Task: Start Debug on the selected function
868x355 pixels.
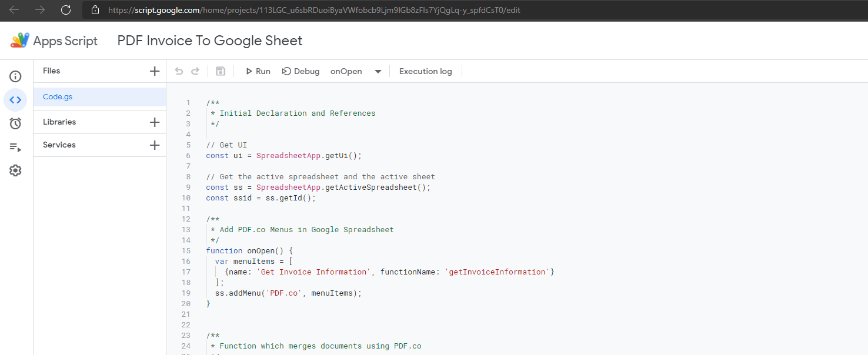Action: (x=301, y=71)
